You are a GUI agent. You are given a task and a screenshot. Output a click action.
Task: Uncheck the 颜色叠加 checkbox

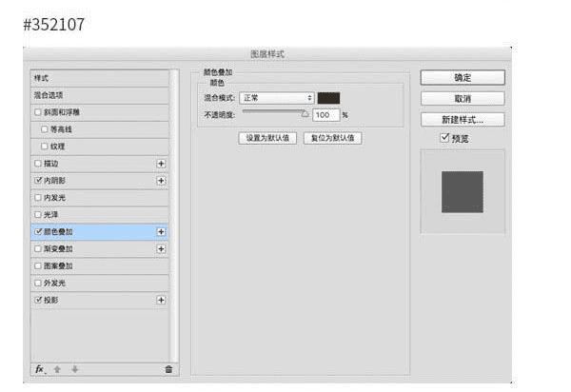(x=38, y=231)
